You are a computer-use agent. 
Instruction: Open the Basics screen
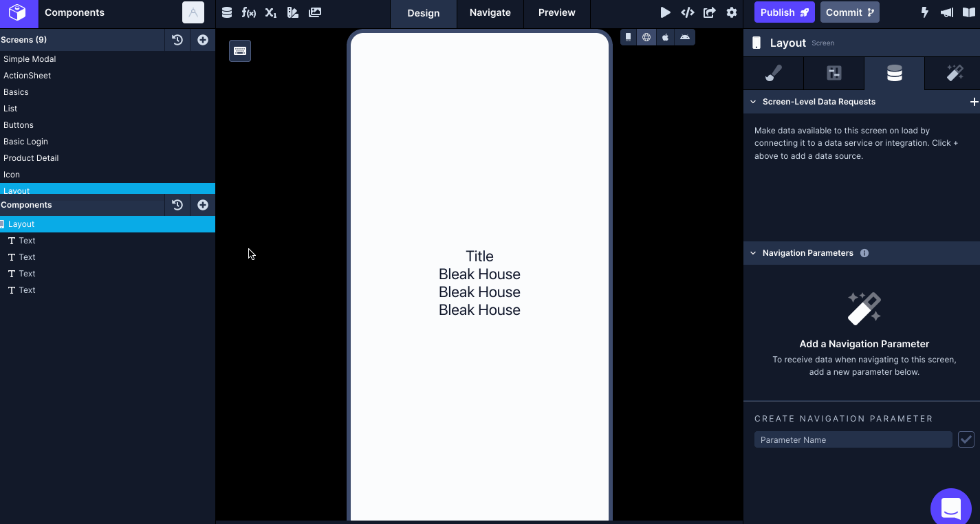(107, 92)
